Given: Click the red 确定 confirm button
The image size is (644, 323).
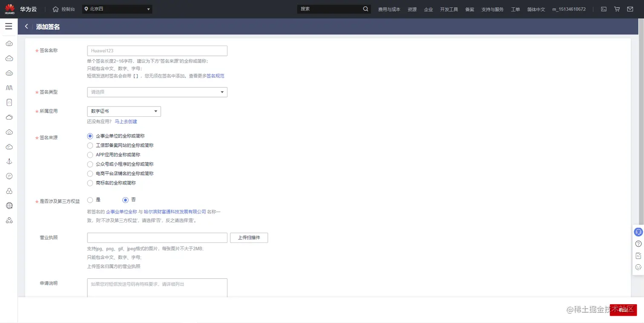Looking at the screenshot, I should (x=623, y=310).
